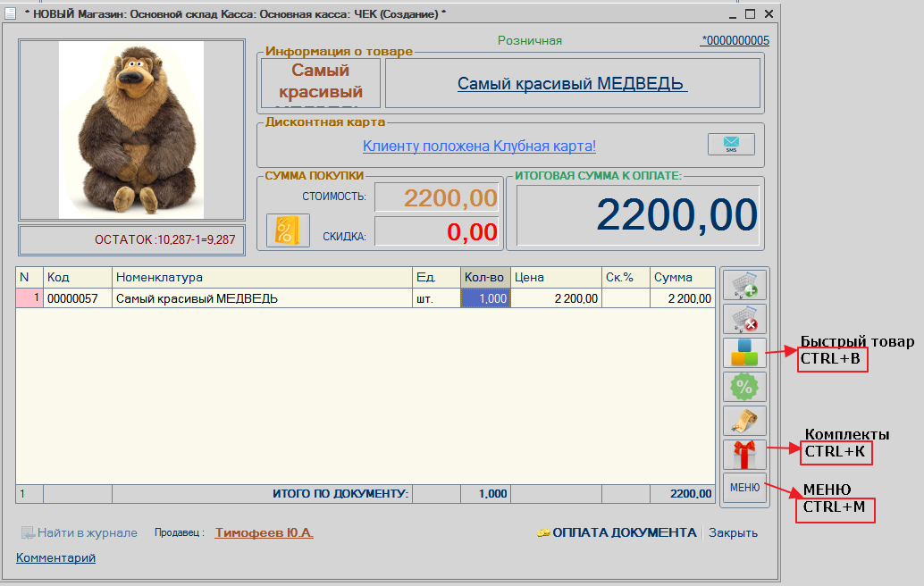
Task: Click the receipt scroll icon in the side panel
Action: coord(745,421)
